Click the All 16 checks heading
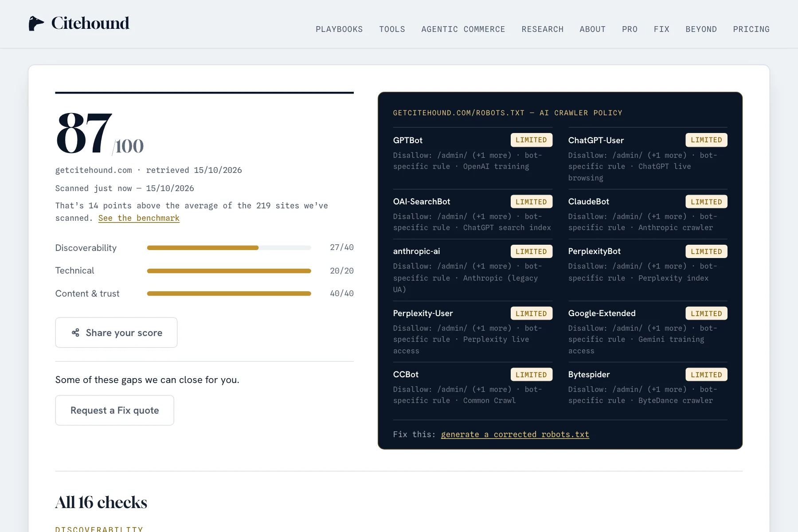 [x=101, y=502]
